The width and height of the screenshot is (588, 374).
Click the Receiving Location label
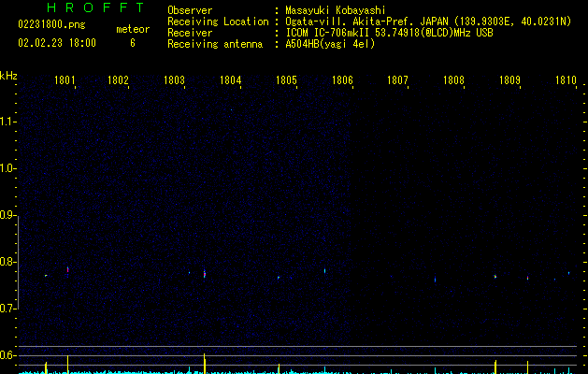218,22
